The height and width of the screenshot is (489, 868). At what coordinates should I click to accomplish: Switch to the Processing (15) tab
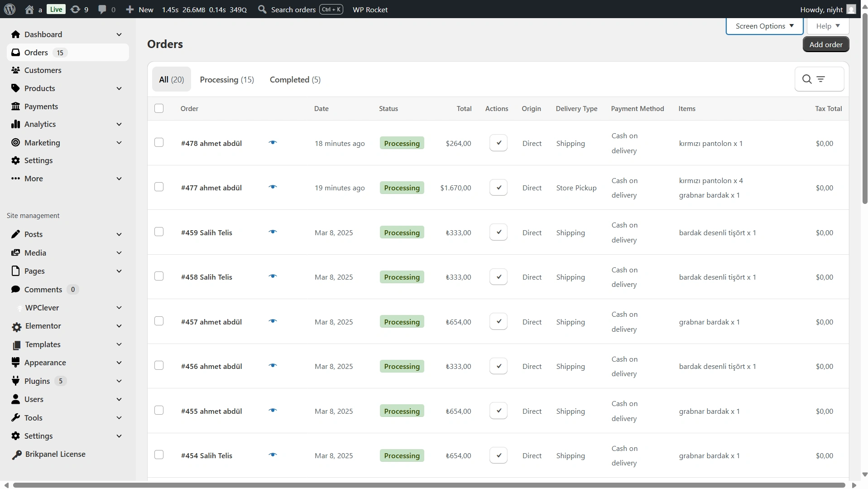click(x=227, y=80)
